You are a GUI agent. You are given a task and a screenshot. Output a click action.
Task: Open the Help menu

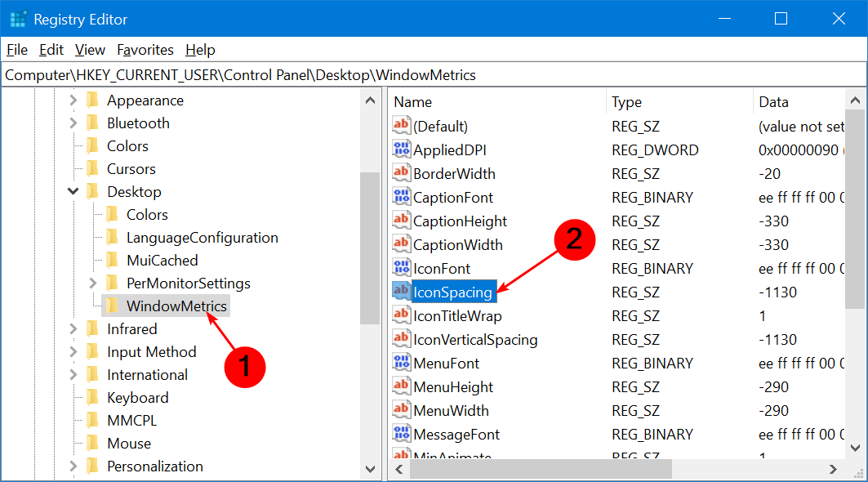200,50
